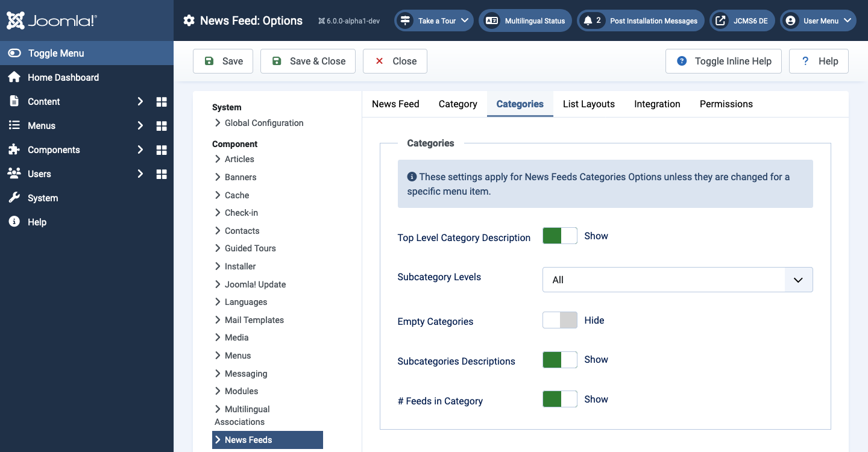Click the Users people icon
868x452 pixels.
pyautogui.click(x=14, y=174)
